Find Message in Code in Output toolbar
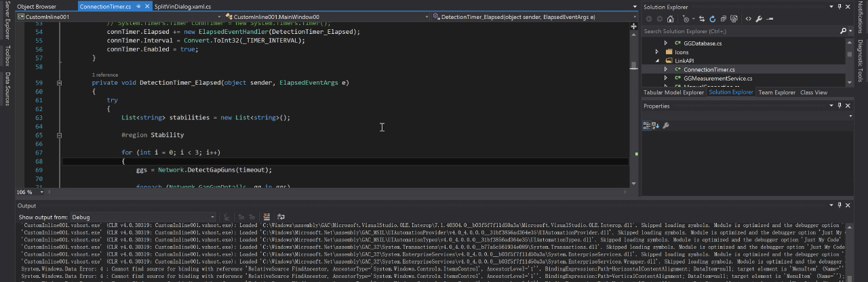The width and height of the screenshot is (868, 282). click(226, 217)
